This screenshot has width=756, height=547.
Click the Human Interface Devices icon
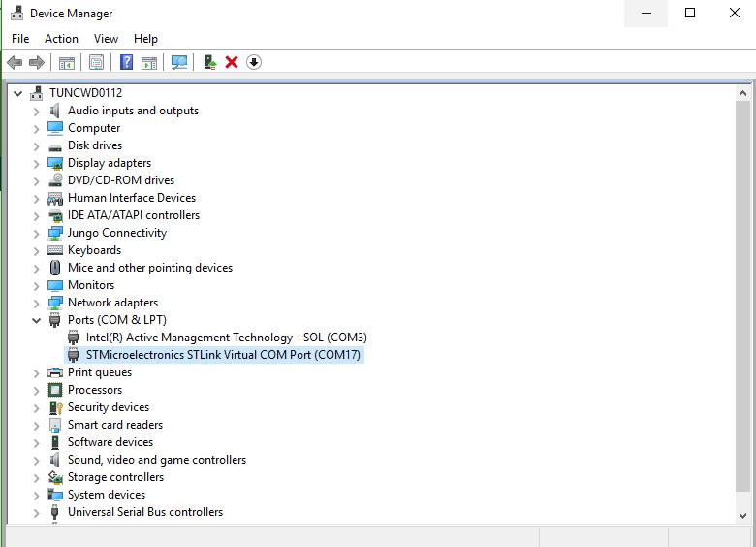point(55,198)
